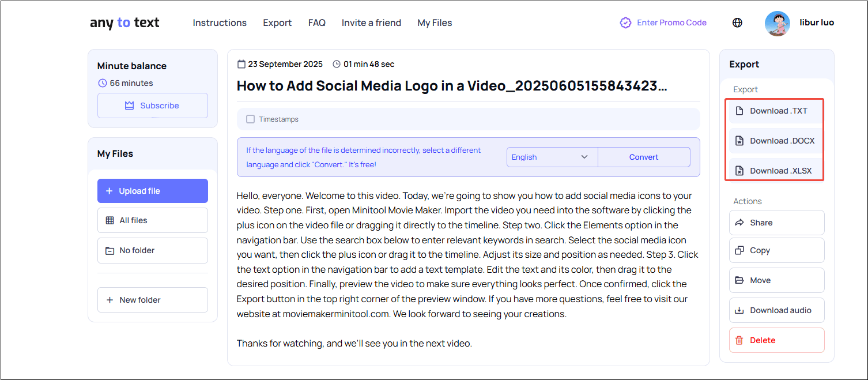Click the Enter Promo Code link

click(663, 23)
